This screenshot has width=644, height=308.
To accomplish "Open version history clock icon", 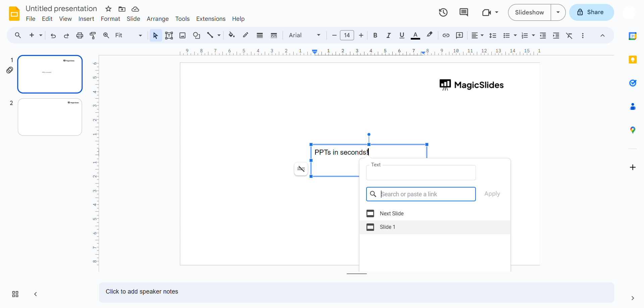I will point(443,12).
